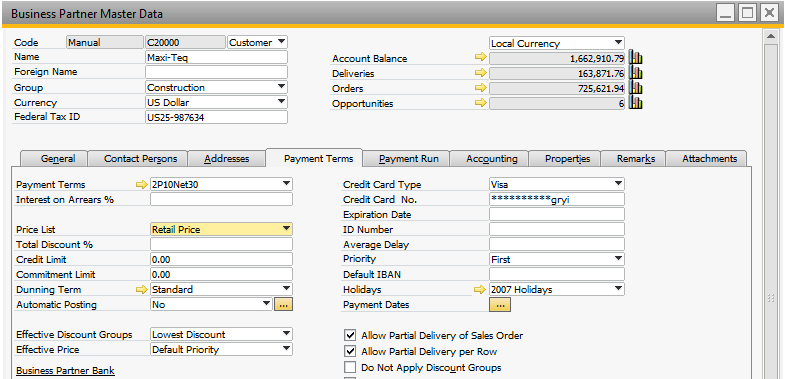Follow the Holidays link arrow
785x379 pixels.
click(481, 289)
